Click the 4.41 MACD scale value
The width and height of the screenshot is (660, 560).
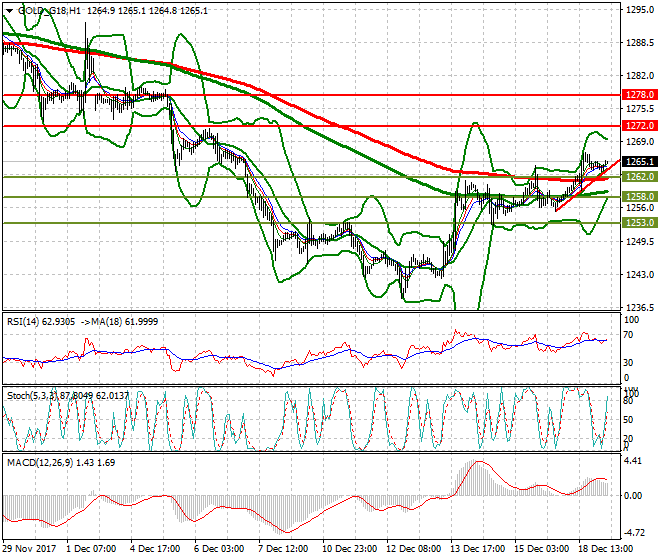(x=633, y=461)
